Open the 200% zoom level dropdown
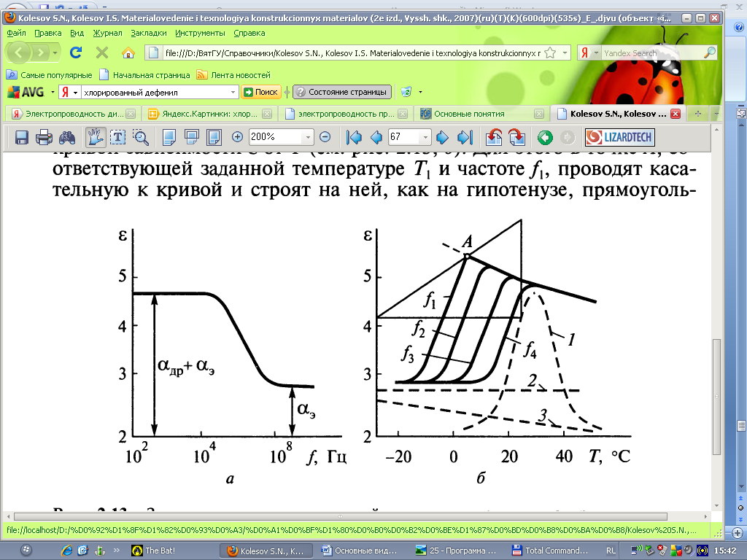 (x=309, y=137)
